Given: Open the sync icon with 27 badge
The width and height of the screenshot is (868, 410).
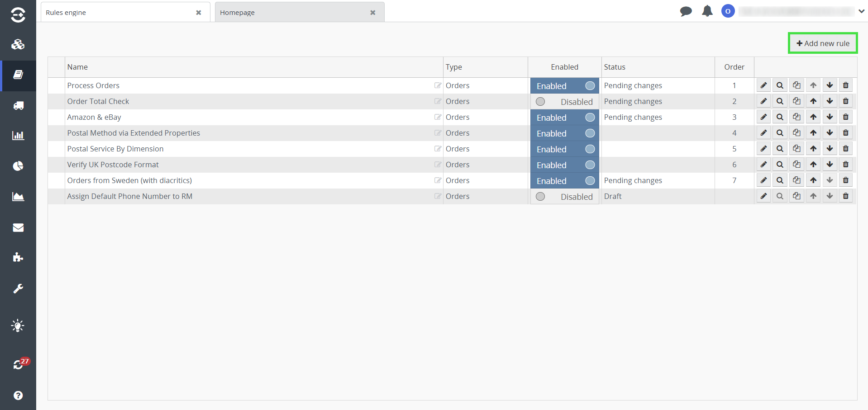Looking at the screenshot, I should coord(18,364).
